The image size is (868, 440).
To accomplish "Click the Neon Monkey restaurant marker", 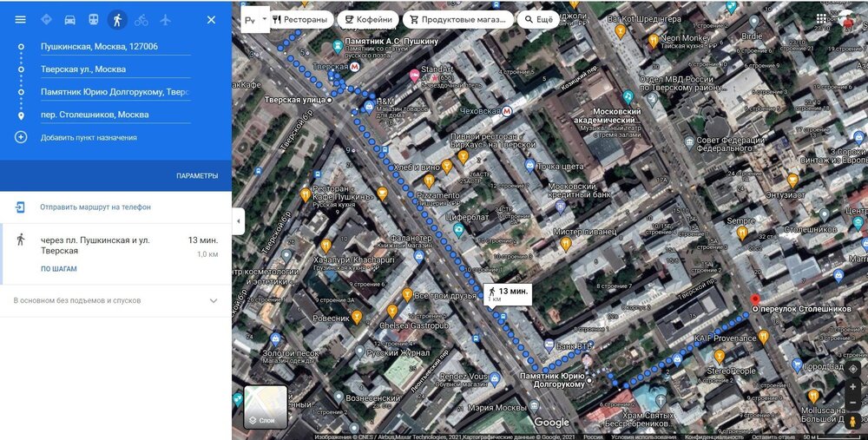I will 654,40.
